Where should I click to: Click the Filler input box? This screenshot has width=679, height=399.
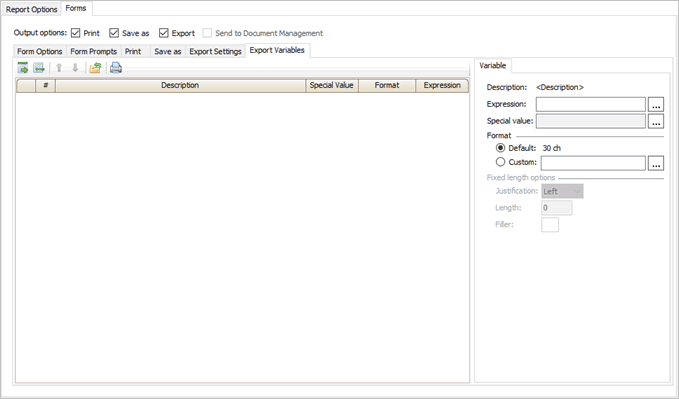550,225
